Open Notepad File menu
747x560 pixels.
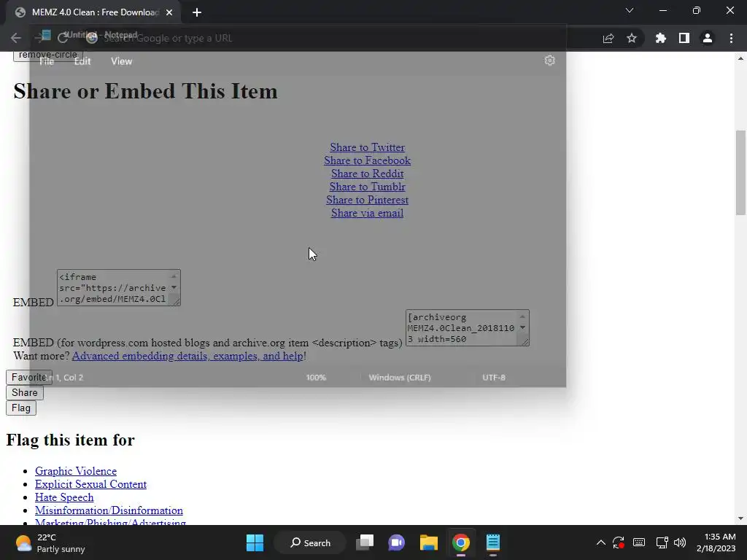pyautogui.click(x=47, y=61)
